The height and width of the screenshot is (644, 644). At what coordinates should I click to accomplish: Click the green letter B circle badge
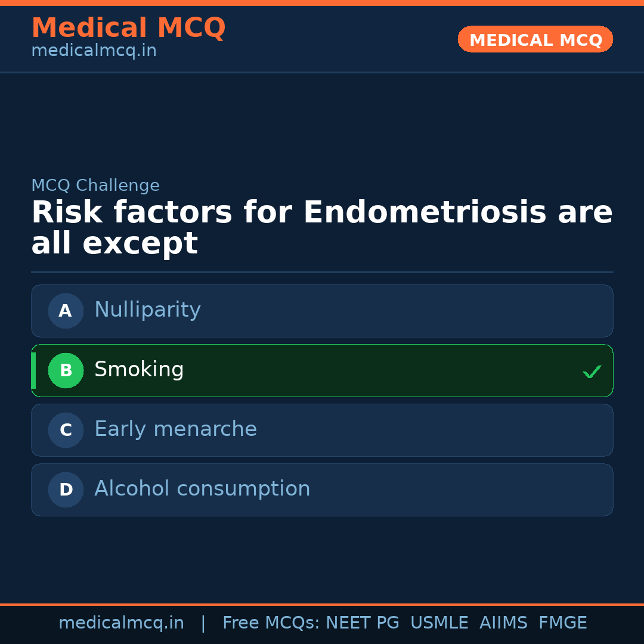(x=66, y=370)
